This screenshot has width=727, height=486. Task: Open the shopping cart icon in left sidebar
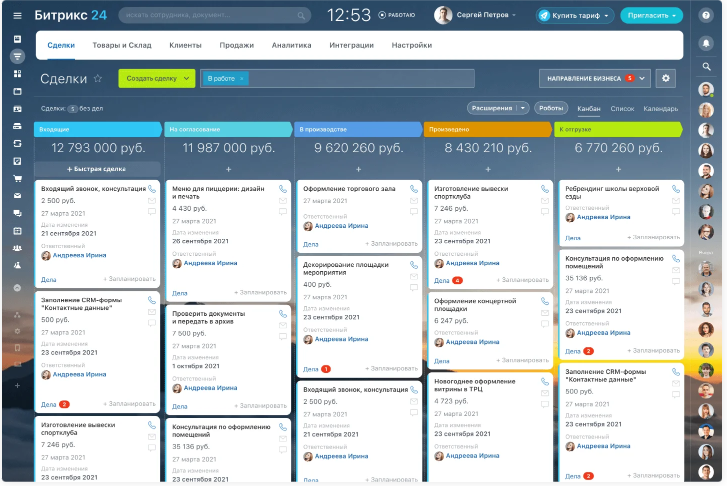[17, 179]
